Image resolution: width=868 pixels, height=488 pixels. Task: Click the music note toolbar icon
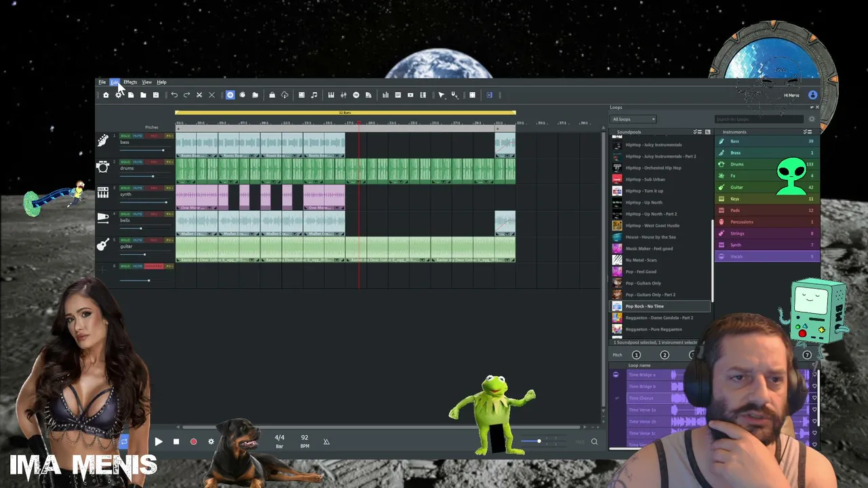click(x=314, y=95)
